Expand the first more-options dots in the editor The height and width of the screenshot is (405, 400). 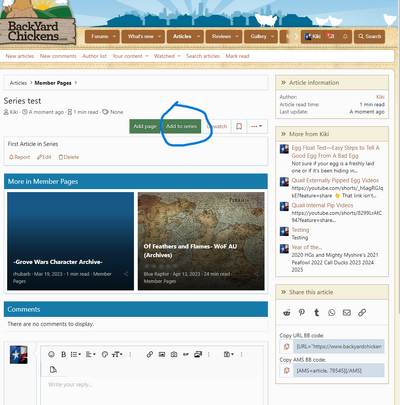coord(130,354)
